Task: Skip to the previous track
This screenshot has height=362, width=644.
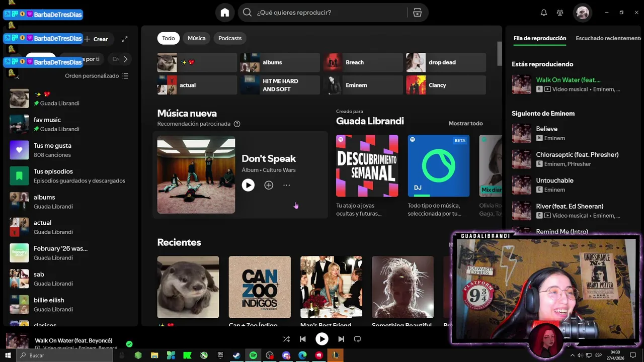Action: click(x=303, y=339)
